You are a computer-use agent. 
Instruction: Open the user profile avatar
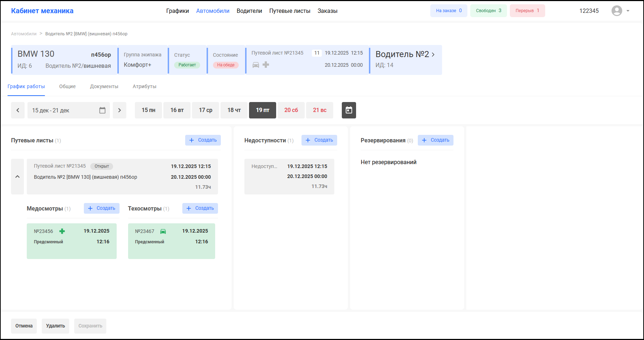point(617,11)
